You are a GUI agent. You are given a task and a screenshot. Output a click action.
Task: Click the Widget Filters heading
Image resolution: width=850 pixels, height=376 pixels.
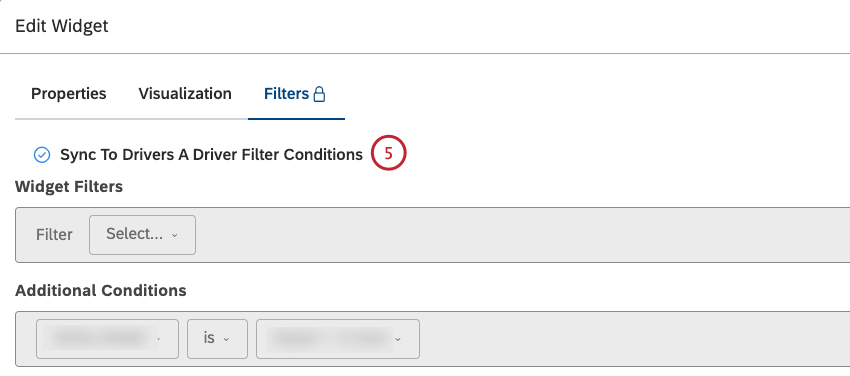(69, 187)
